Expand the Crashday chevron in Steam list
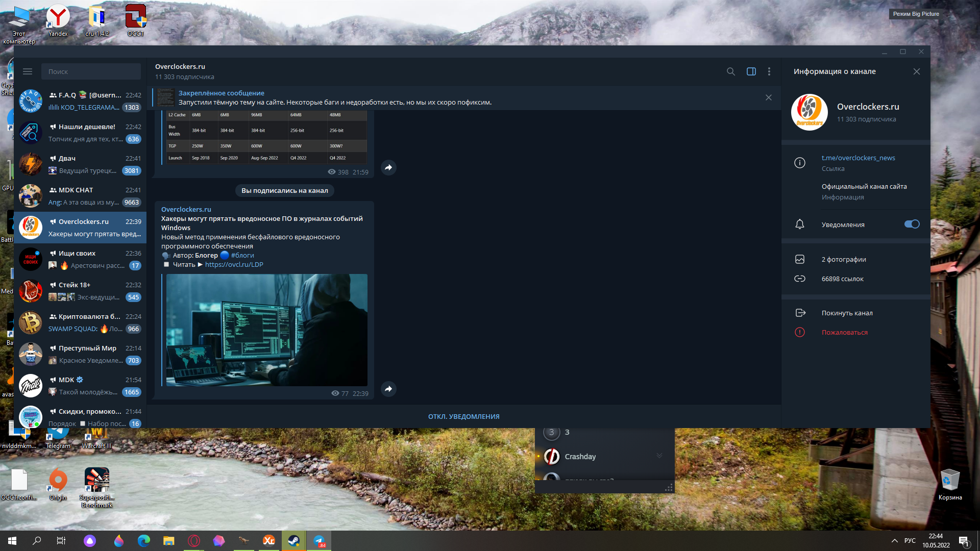This screenshot has width=980, height=551. click(x=659, y=456)
